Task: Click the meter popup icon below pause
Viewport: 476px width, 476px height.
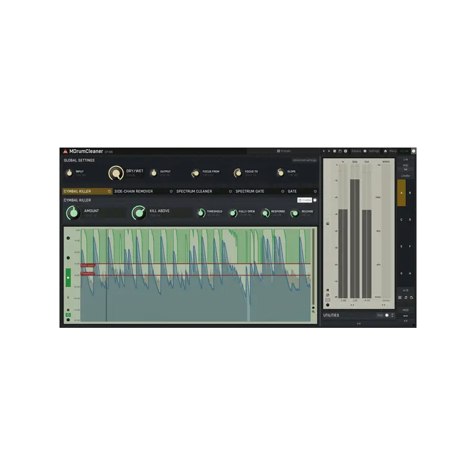Action: pos(328,295)
